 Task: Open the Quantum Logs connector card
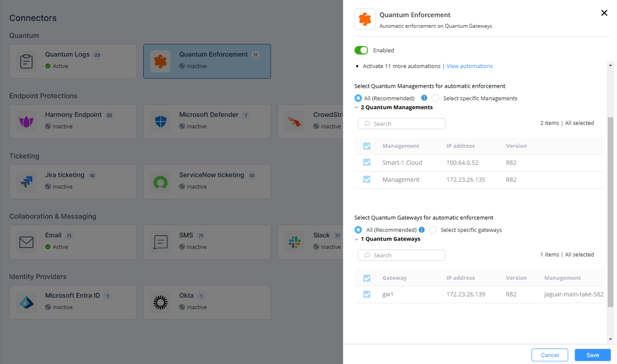(73, 61)
